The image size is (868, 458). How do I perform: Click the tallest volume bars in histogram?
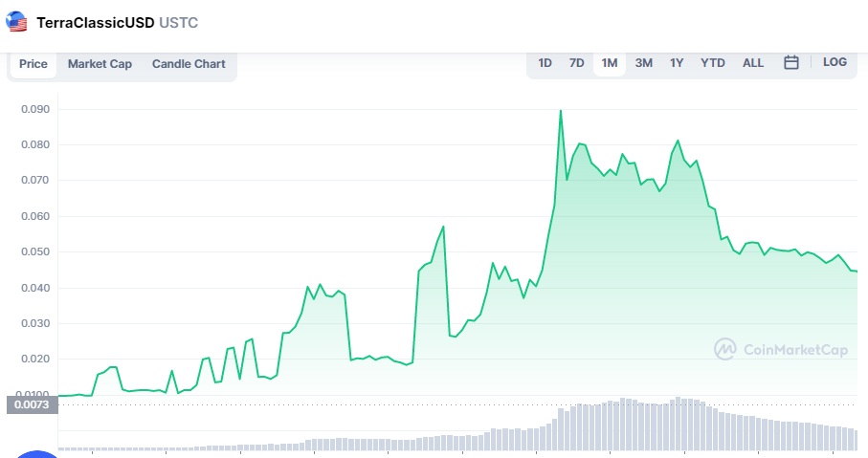(x=678, y=424)
